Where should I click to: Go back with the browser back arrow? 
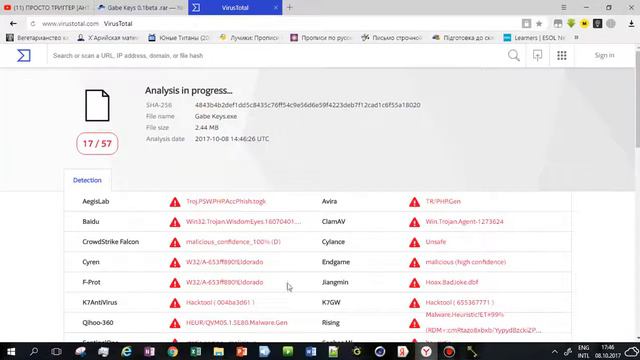(x=13, y=24)
